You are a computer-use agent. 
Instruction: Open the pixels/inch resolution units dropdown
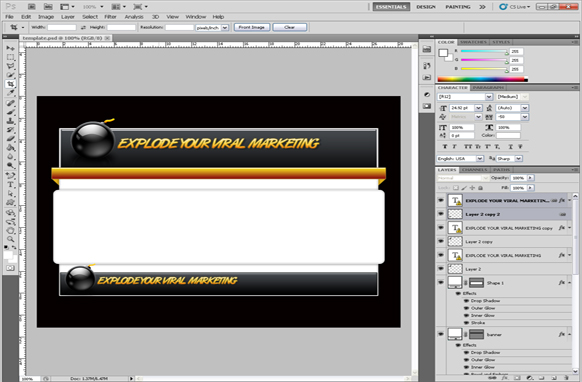point(225,27)
